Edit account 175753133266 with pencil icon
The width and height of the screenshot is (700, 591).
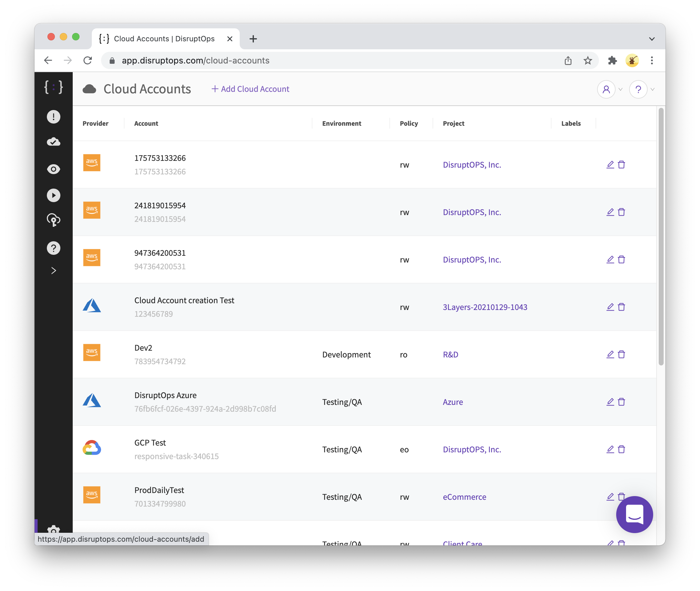point(610,165)
